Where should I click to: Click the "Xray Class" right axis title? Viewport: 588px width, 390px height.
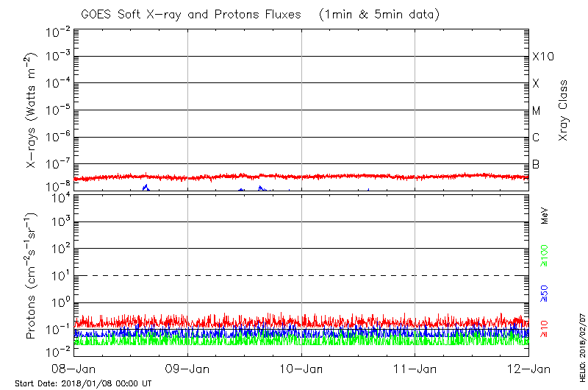[563, 110]
